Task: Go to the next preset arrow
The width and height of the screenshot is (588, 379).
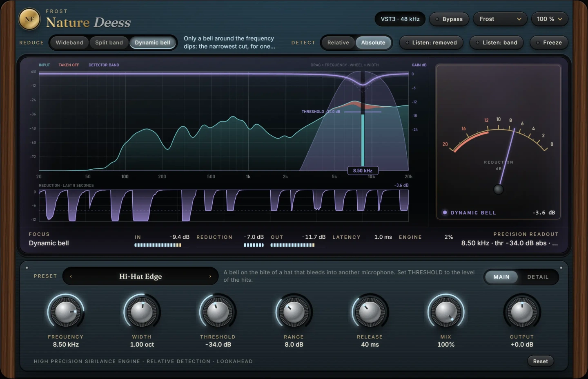Action: click(x=210, y=276)
